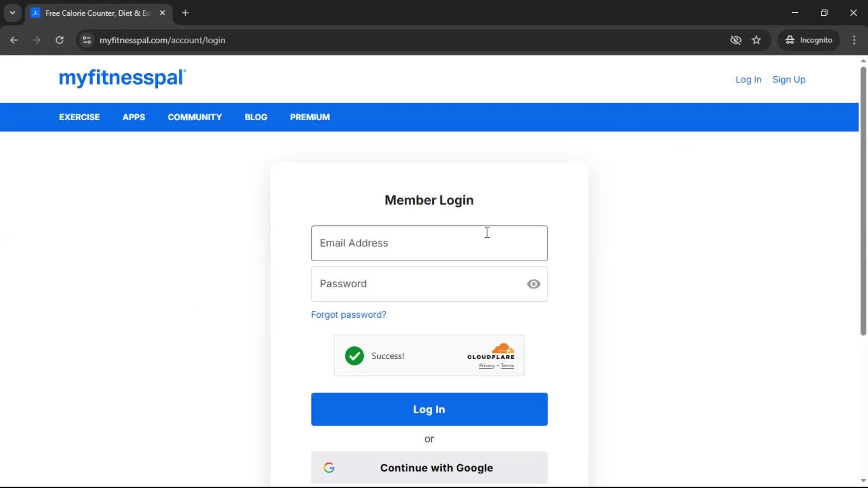
Task: Open the APPS menu item
Action: [x=134, y=117]
